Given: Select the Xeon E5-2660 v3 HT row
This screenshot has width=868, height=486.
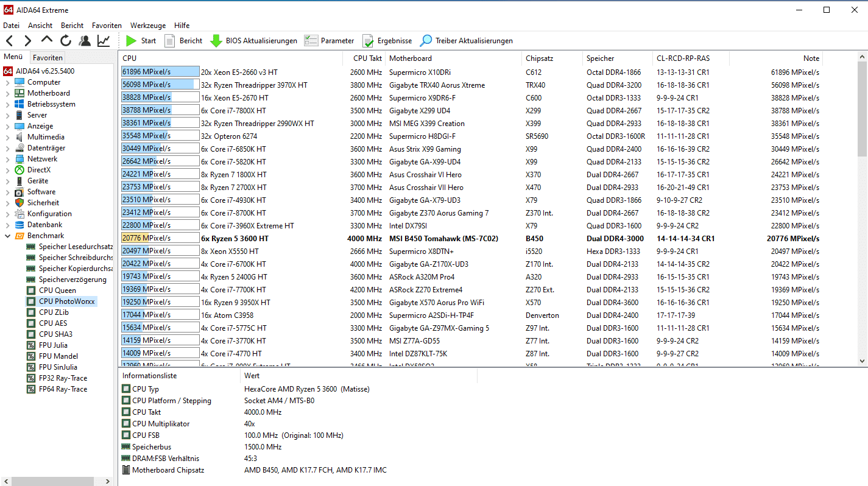Looking at the screenshot, I should (471, 72).
